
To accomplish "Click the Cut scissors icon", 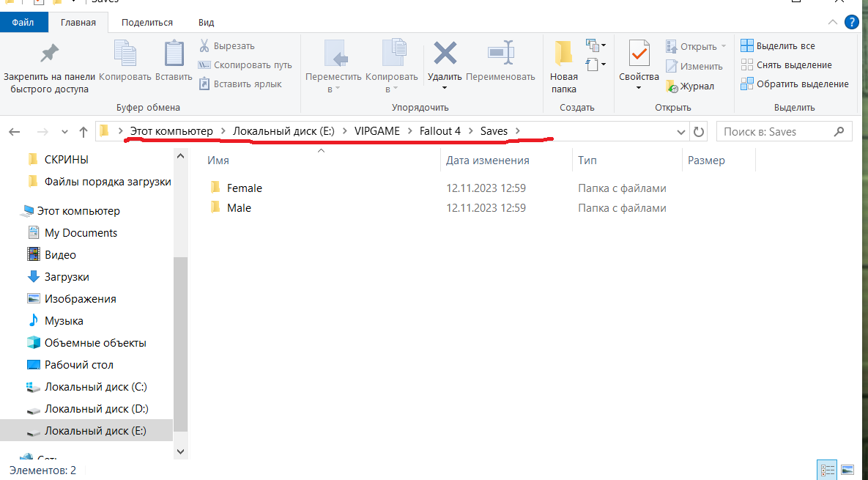I will tap(204, 46).
